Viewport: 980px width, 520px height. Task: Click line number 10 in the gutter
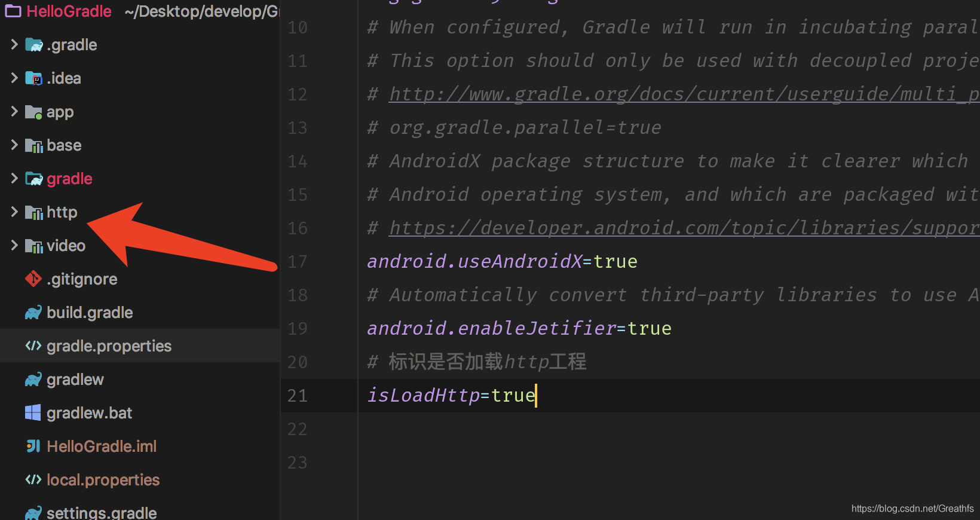(x=298, y=27)
